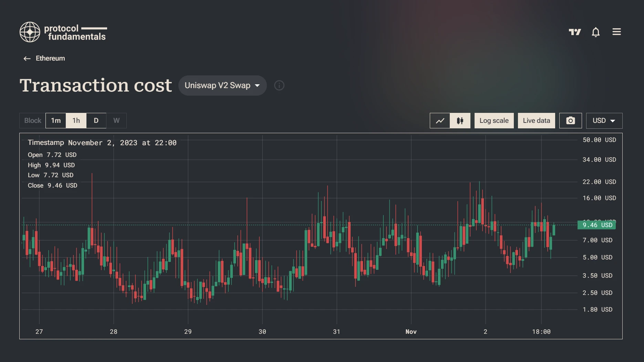Select the W weekly interval
The image size is (644, 362).
[x=116, y=121]
